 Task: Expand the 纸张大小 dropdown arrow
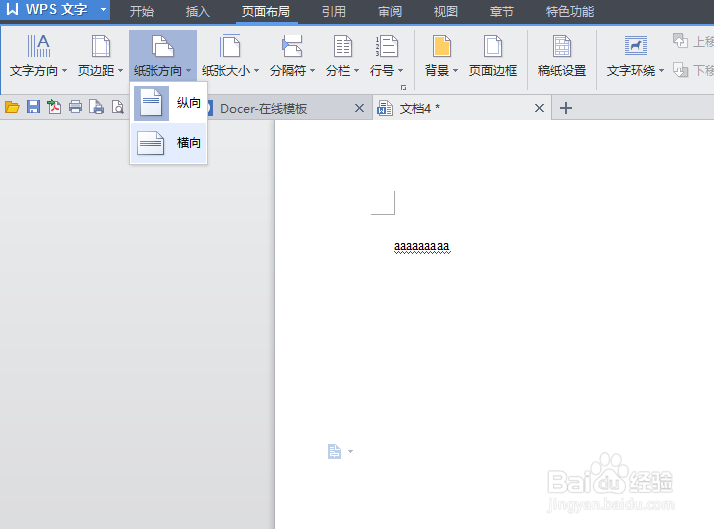coord(256,71)
